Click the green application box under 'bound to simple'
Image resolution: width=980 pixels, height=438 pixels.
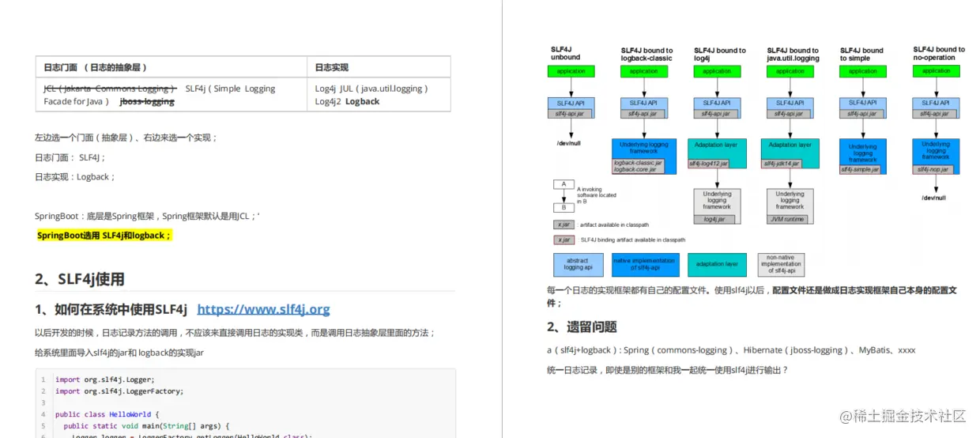point(863,71)
